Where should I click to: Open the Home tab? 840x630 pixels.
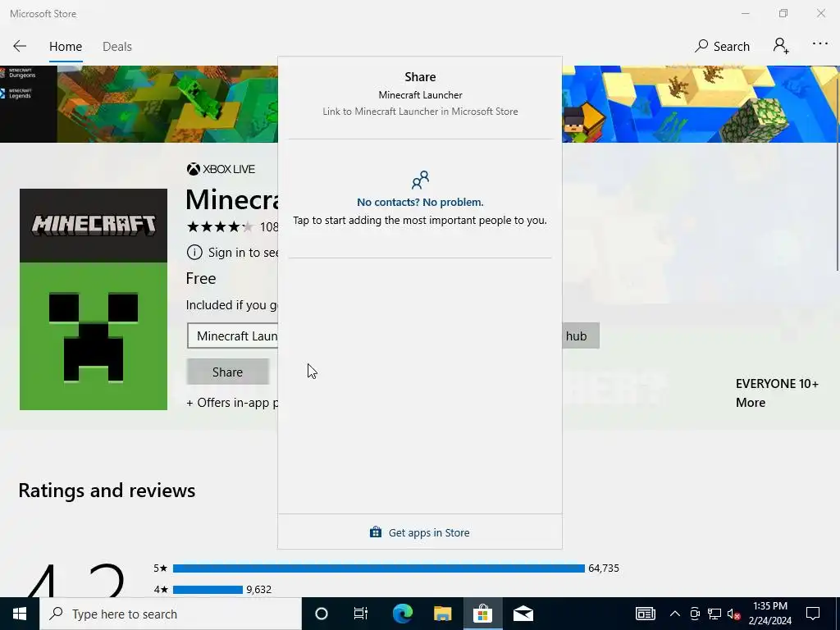click(66, 47)
